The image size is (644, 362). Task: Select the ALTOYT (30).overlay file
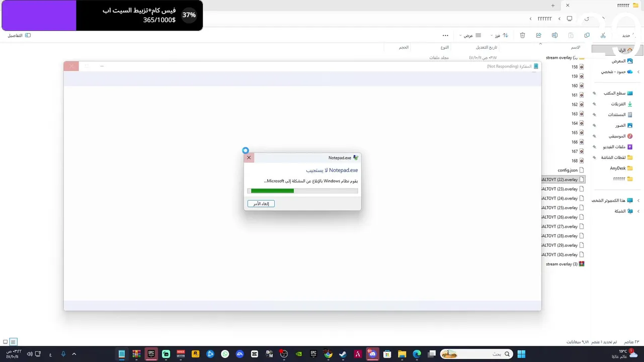click(563, 255)
